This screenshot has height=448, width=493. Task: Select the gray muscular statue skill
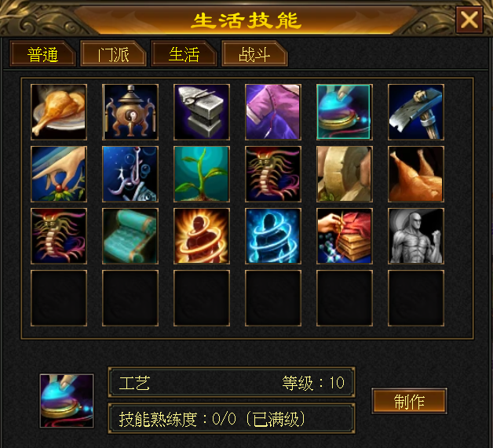(415, 235)
